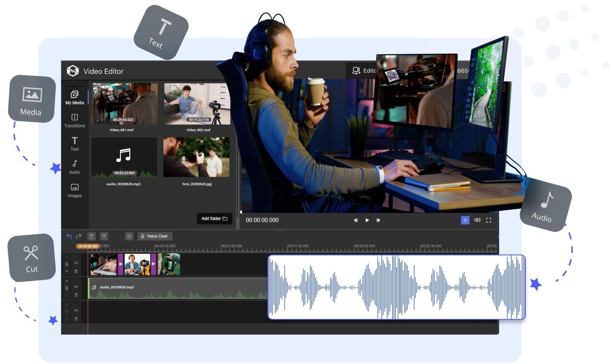Viewport: 612px width, 364px height.
Task: Step forward one frame in preview
Action: pyautogui.click(x=378, y=220)
